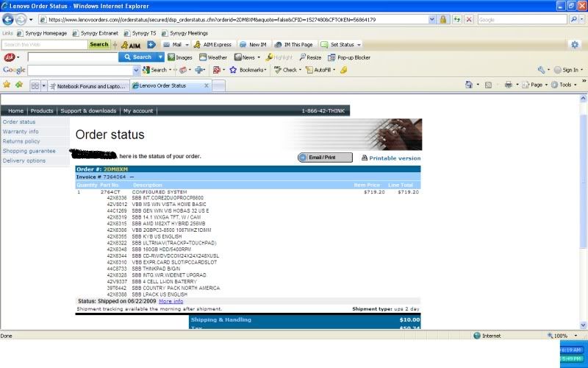Open Returns policy sidebar link
Viewport: 588px width, 368px height.
click(21, 141)
